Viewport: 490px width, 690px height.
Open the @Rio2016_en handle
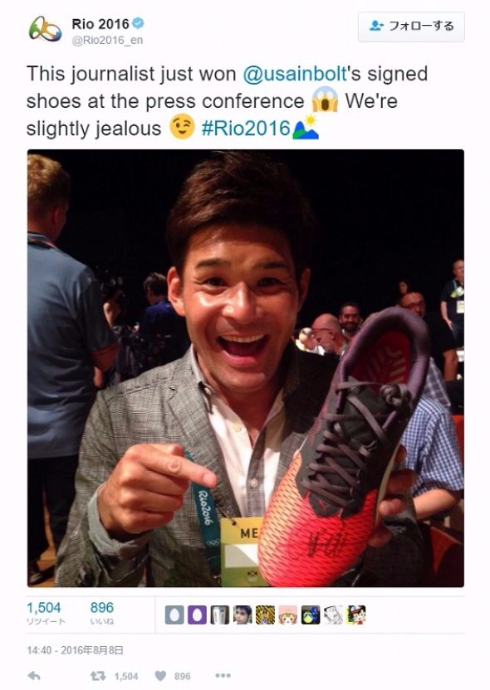point(107,40)
